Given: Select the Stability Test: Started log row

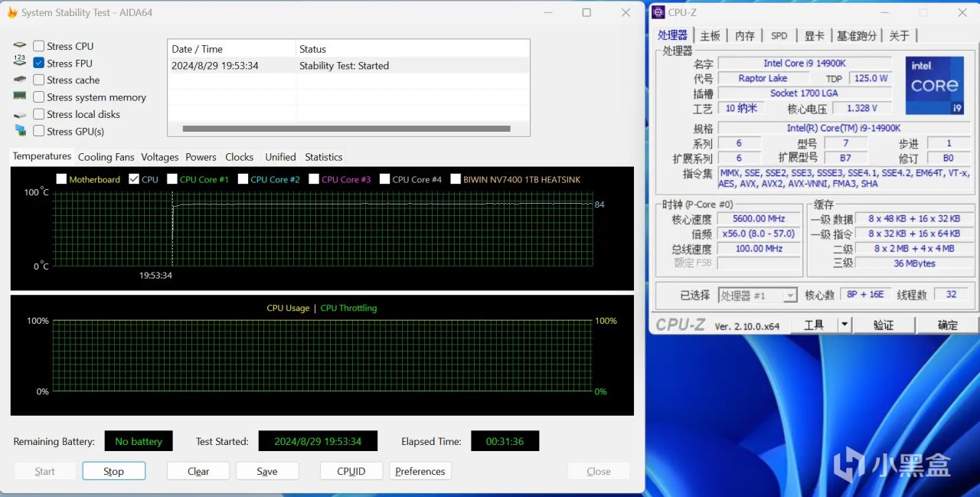Looking at the screenshot, I should coord(348,66).
